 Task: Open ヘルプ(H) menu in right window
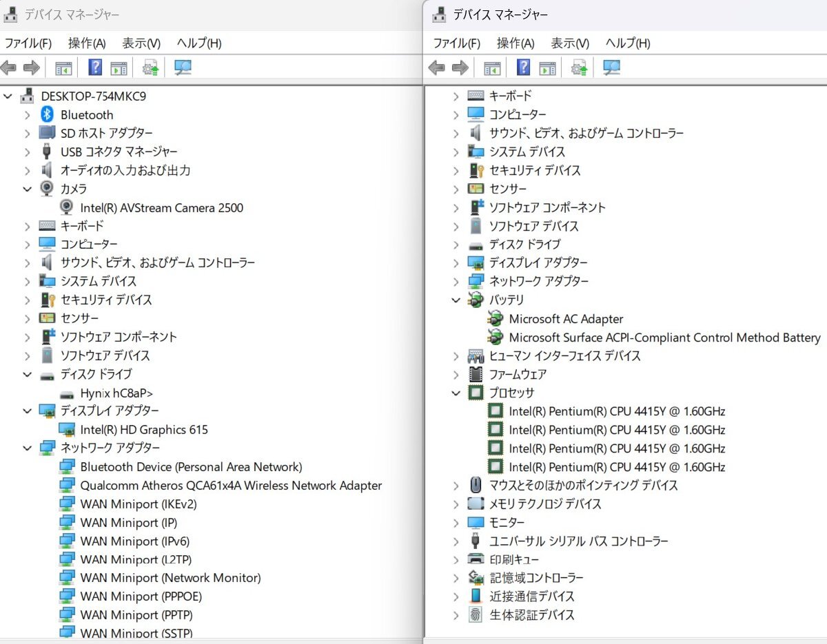click(x=628, y=43)
